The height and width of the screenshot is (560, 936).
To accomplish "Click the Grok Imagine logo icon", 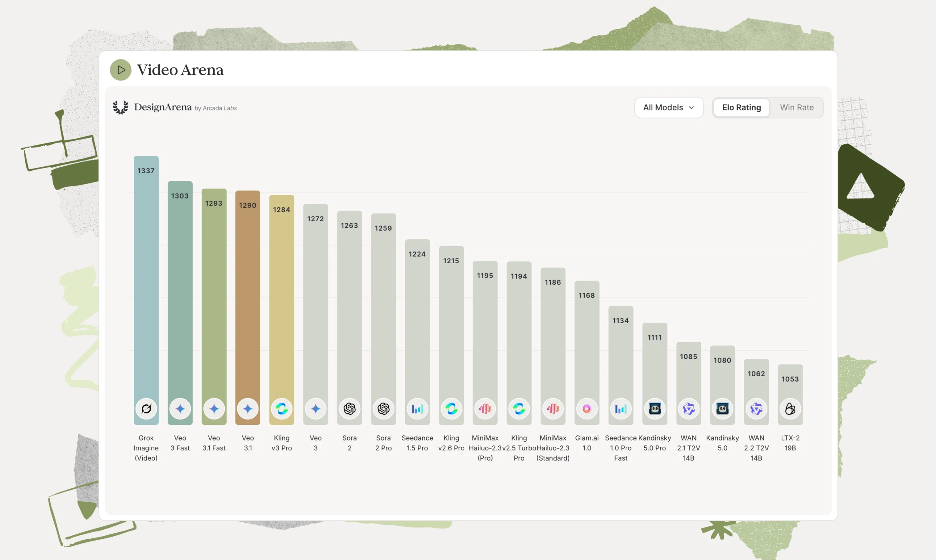I will (146, 409).
